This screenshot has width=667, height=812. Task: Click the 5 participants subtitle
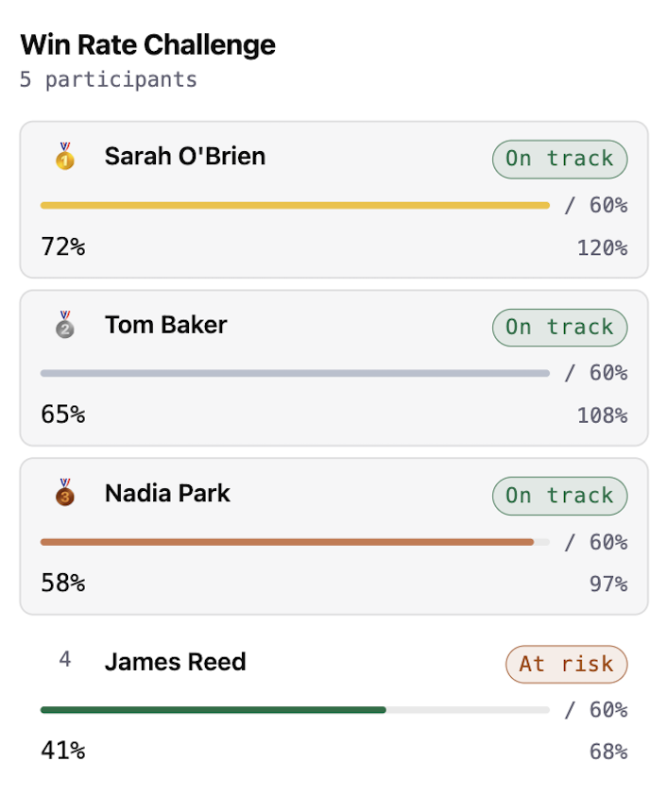coord(108,79)
